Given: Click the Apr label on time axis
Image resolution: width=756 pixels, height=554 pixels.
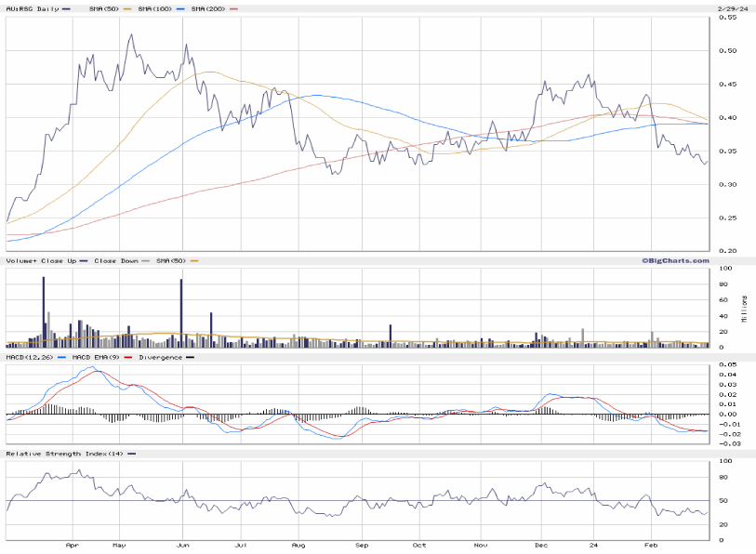Looking at the screenshot, I should pyautogui.click(x=72, y=547).
